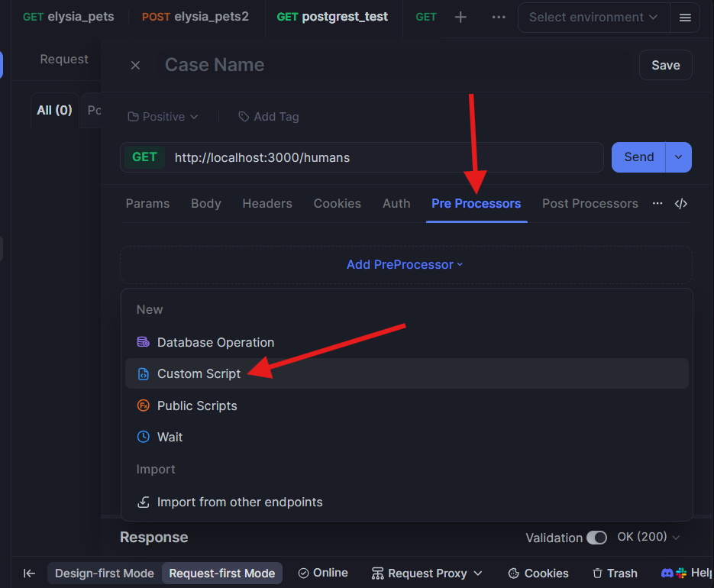
Task: Switch to the Headers tab
Action: coord(267,203)
